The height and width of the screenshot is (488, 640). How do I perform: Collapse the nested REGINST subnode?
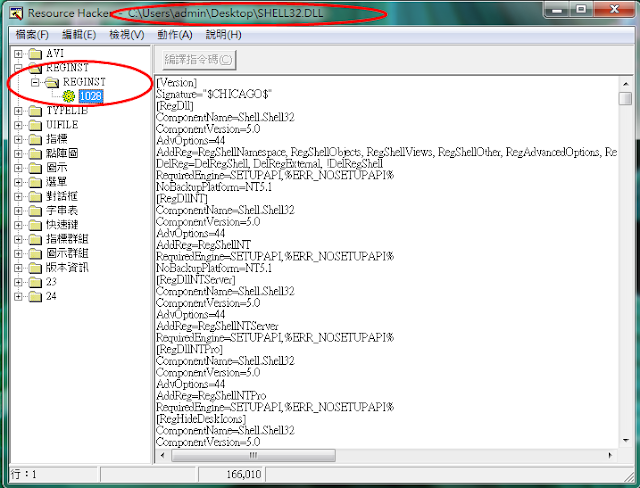pos(35,82)
